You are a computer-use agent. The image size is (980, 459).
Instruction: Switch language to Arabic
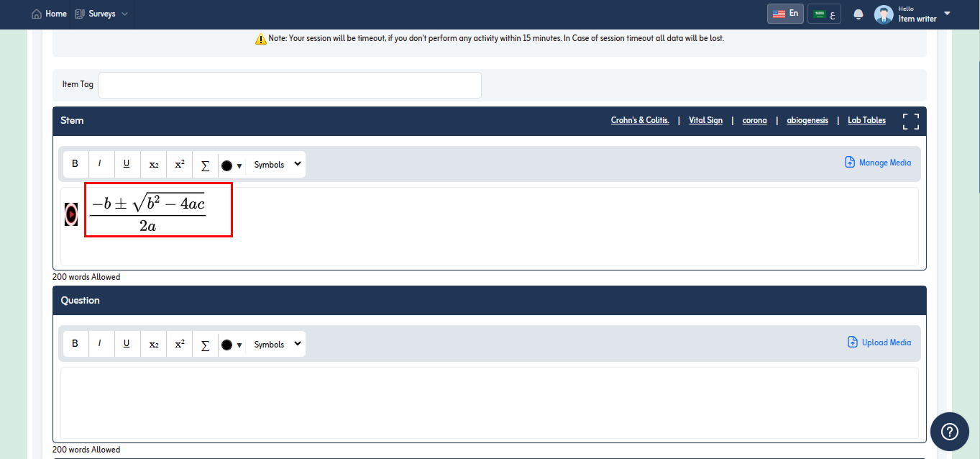(824, 14)
